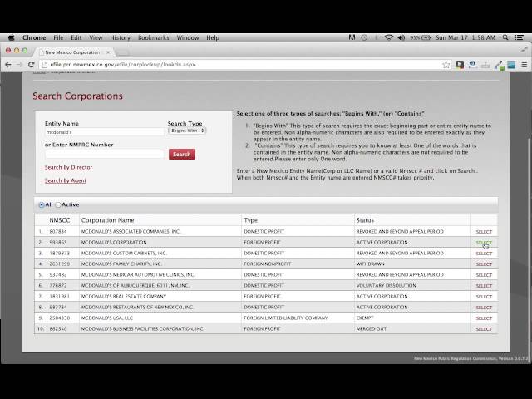532x399 pixels.
Task: Click the Entity Name input field
Action: click(105, 132)
